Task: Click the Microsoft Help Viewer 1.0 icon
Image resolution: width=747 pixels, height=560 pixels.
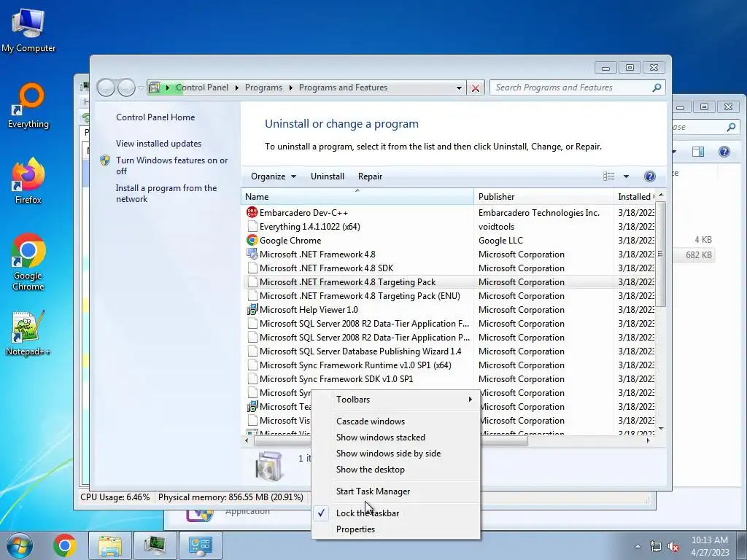Action: click(252, 310)
